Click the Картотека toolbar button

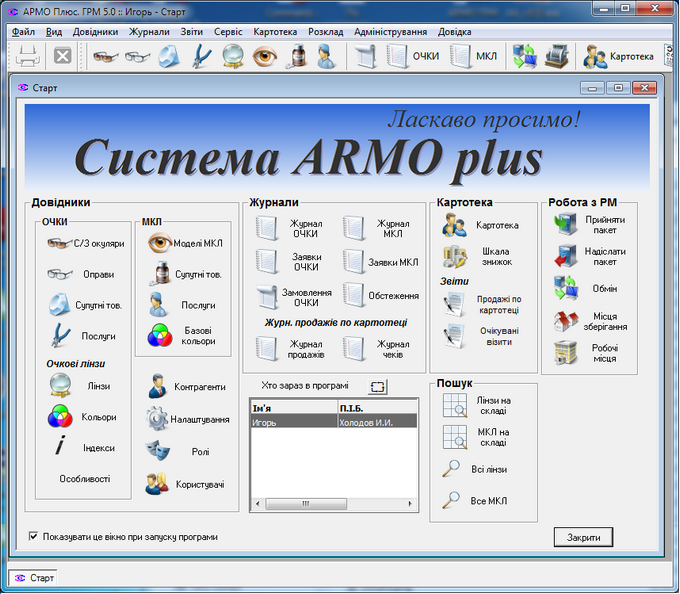[619, 56]
